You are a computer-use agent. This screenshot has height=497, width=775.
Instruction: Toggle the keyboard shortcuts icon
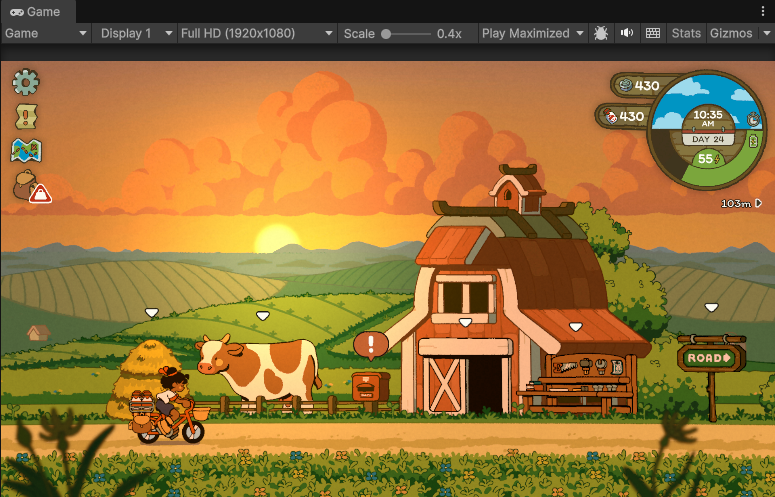(653, 33)
